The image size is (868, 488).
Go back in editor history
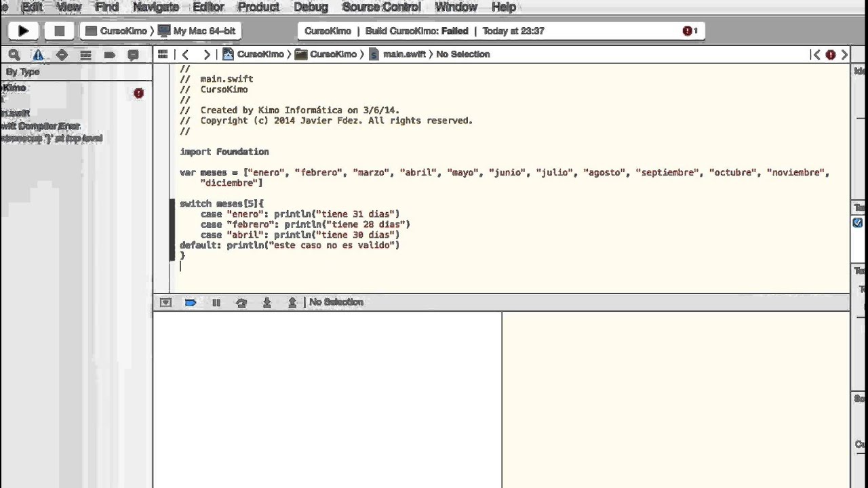185,54
